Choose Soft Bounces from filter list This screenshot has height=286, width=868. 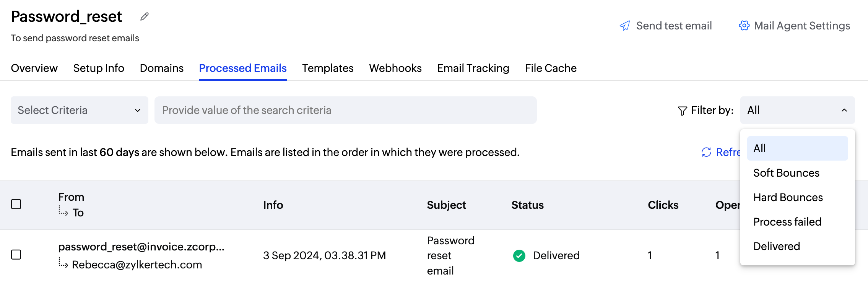(786, 173)
